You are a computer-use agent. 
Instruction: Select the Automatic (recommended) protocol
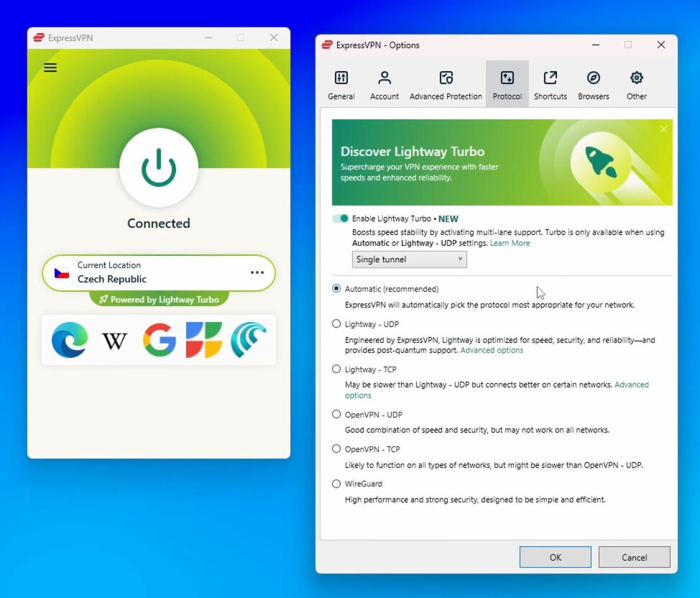[336, 288]
